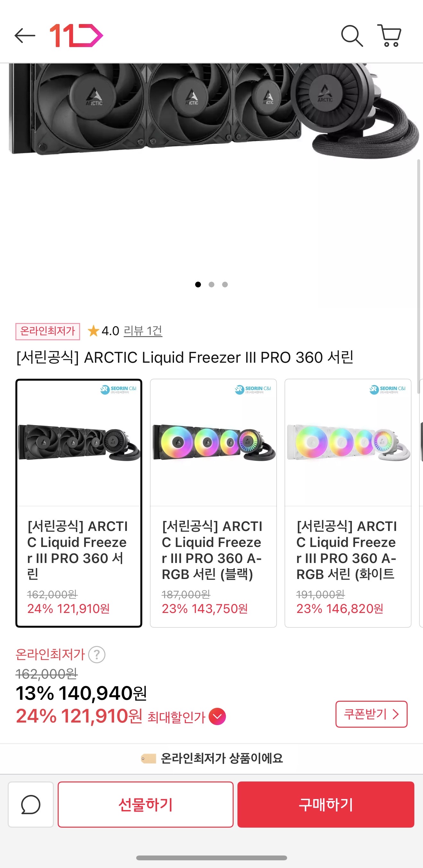Go to second product image dot

click(211, 285)
